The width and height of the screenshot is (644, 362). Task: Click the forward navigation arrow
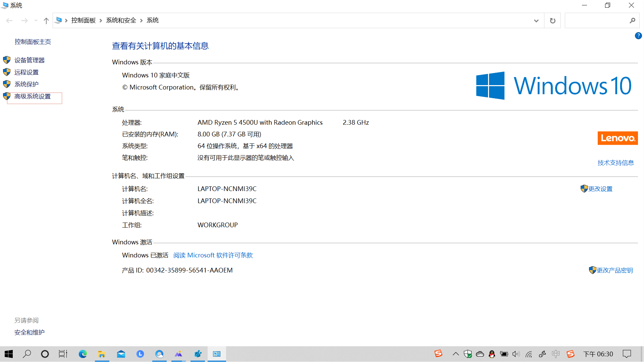click(x=24, y=21)
